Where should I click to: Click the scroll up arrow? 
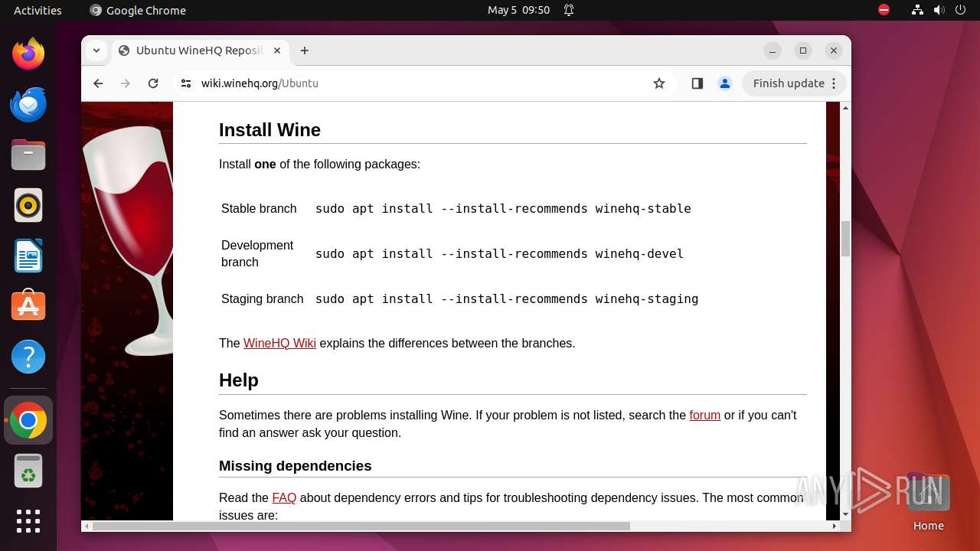click(845, 108)
